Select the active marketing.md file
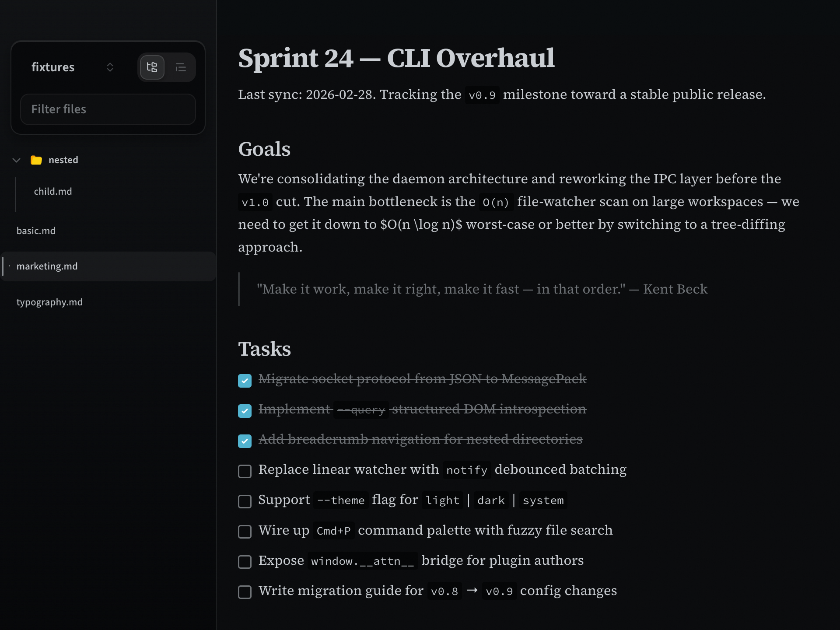 [x=47, y=266]
